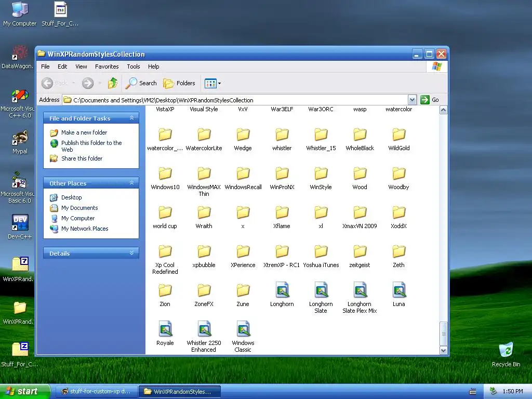Select the WholeBlack folder

point(360,139)
